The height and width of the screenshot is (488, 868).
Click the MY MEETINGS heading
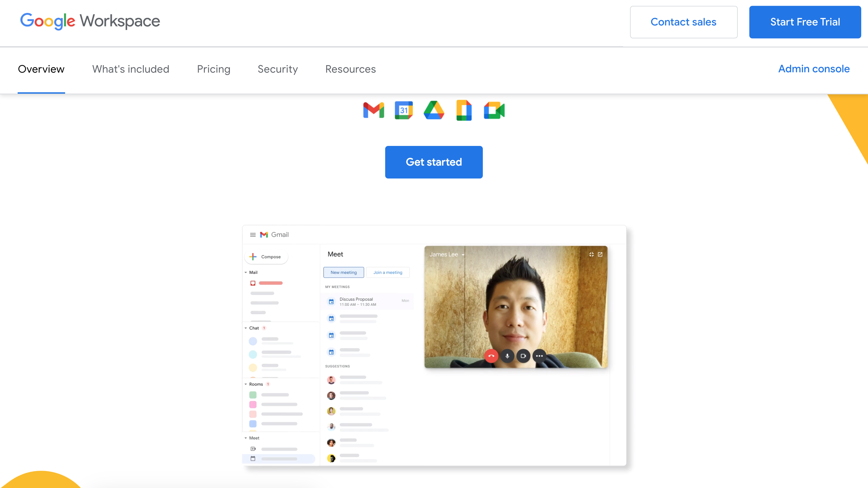337,287
